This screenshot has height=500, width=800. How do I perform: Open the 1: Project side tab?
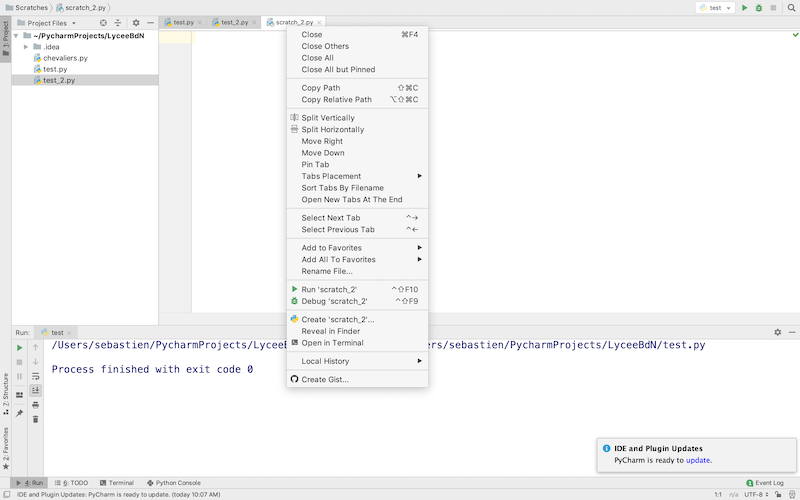click(x=6, y=39)
